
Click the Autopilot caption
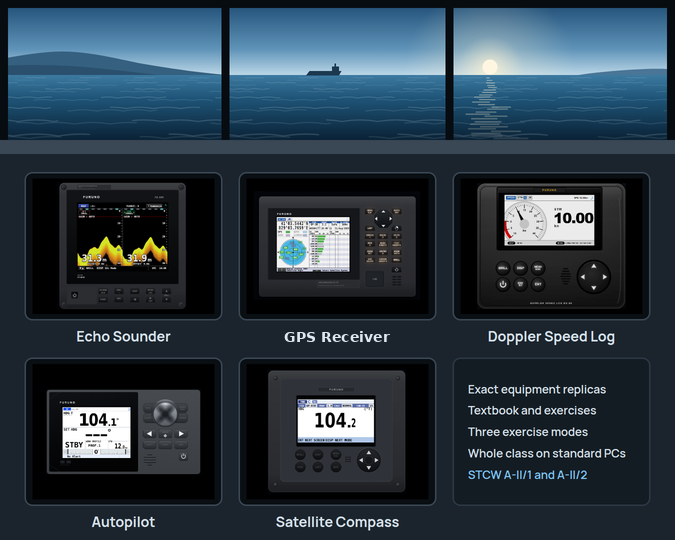(123, 522)
